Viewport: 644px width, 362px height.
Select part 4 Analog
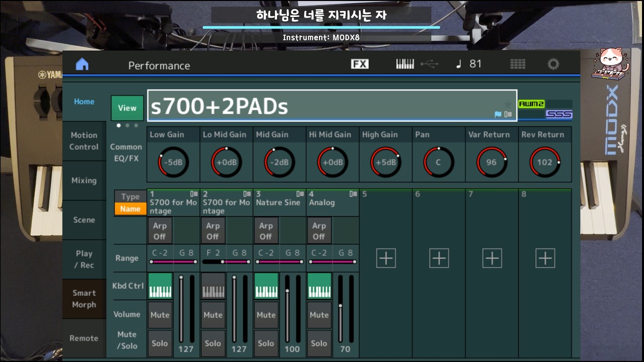(x=333, y=203)
